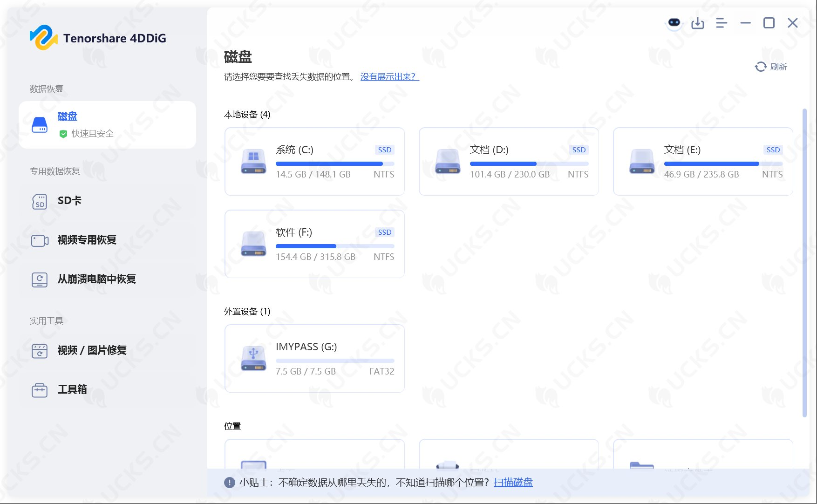Open 视频 / 图片修复 tool
817x504 pixels.
[107, 350]
